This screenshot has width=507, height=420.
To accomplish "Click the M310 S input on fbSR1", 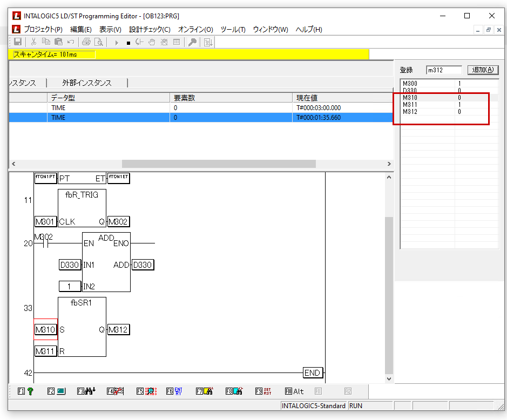I will pos(46,330).
